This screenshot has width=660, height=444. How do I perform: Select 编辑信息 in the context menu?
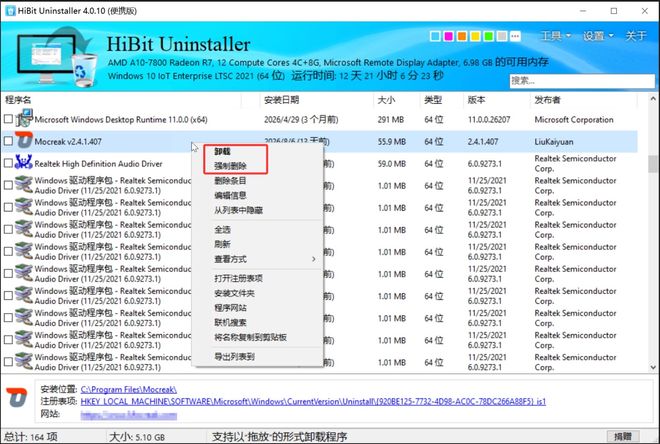[x=230, y=195]
